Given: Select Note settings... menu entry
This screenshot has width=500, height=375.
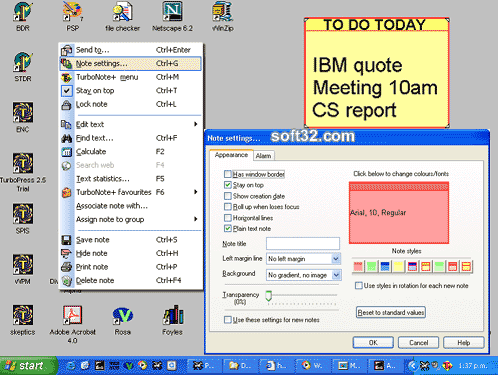Looking at the screenshot, I should pyautogui.click(x=131, y=63).
